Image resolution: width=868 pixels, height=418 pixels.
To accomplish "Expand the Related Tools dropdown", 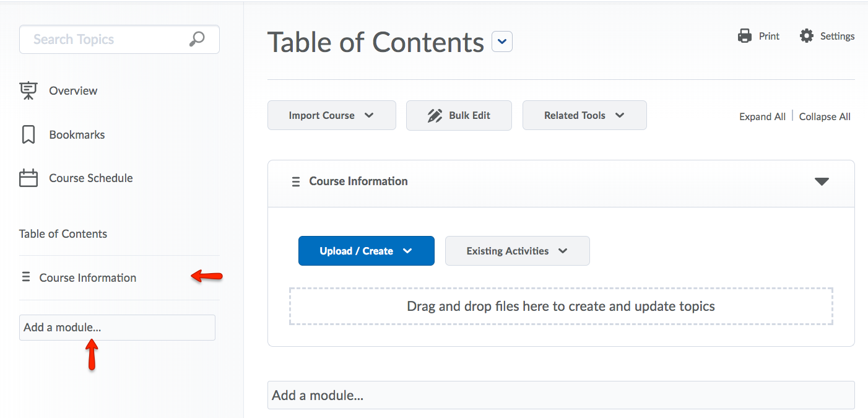I will (584, 116).
